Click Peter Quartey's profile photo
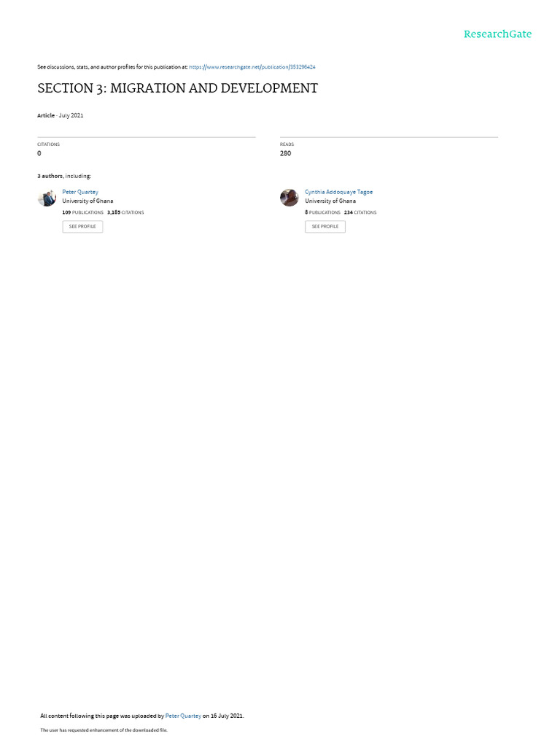Screen dimensions: 560x747 (x=47, y=198)
